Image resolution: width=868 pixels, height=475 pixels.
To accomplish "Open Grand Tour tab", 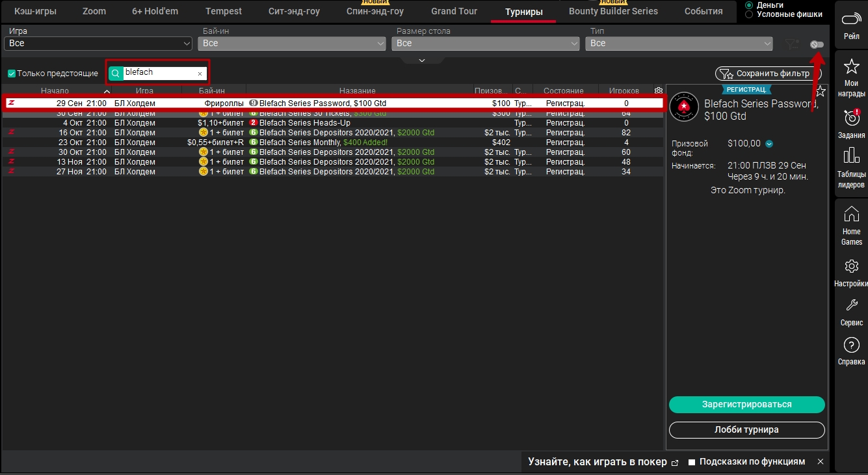I will click(x=454, y=11).
